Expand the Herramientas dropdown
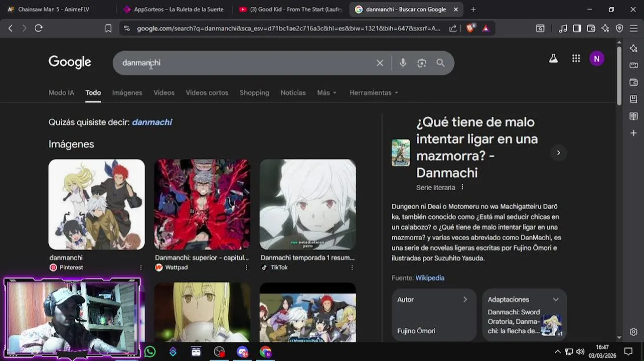Screen dimensions: 644x361 click(374, 93)
